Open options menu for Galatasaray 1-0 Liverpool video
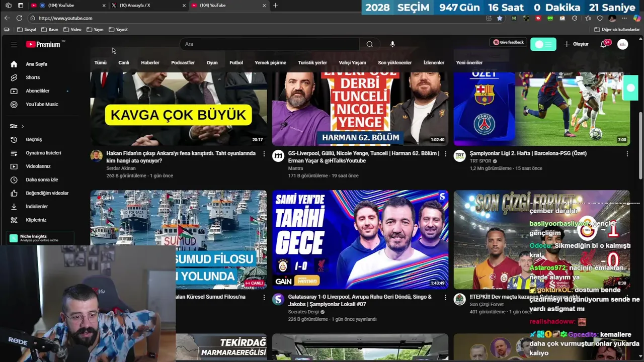Image resolution: width=644 pixels, height=362 pixels. (445, 298)
